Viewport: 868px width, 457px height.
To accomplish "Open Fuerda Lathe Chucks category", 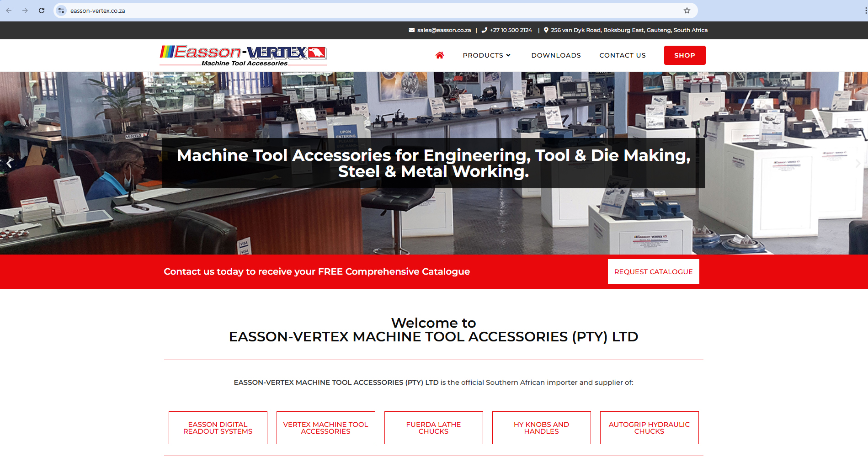I will (433, 428).
